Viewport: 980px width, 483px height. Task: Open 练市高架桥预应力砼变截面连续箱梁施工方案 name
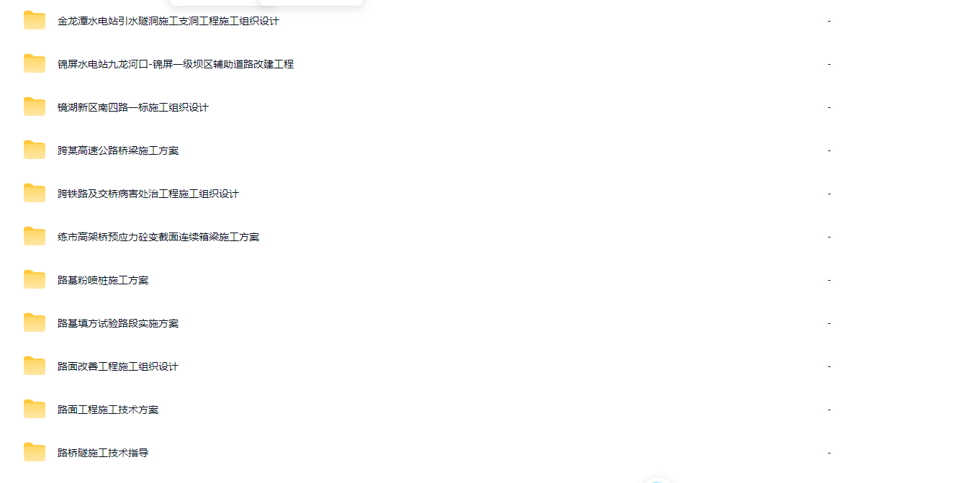(158, 238)
